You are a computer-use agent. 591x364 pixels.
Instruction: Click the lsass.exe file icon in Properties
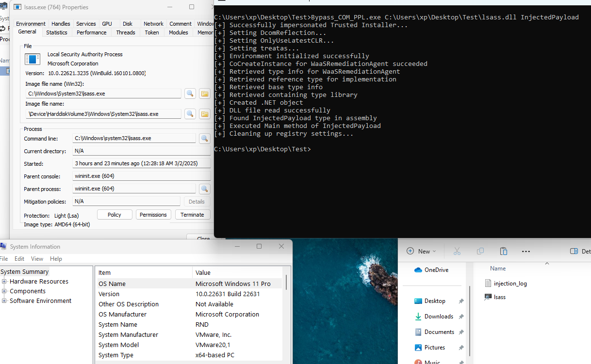(x=33, y=59)
